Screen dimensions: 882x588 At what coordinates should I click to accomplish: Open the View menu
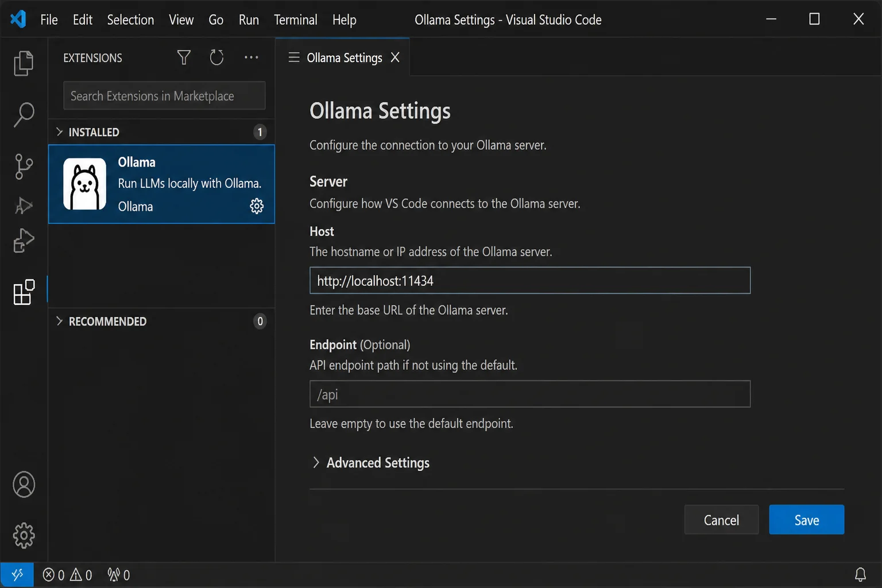[181, 20]
